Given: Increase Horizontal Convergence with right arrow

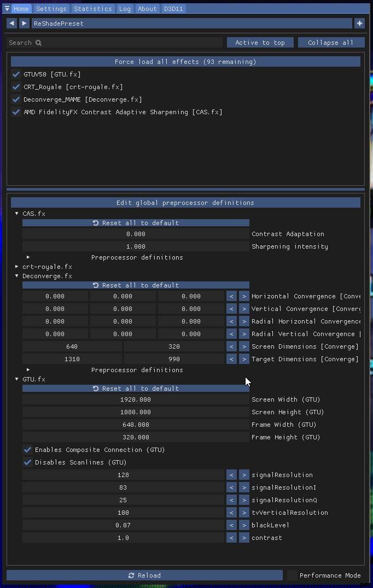Looking at the screenshot, I should [x=244, y=296].
